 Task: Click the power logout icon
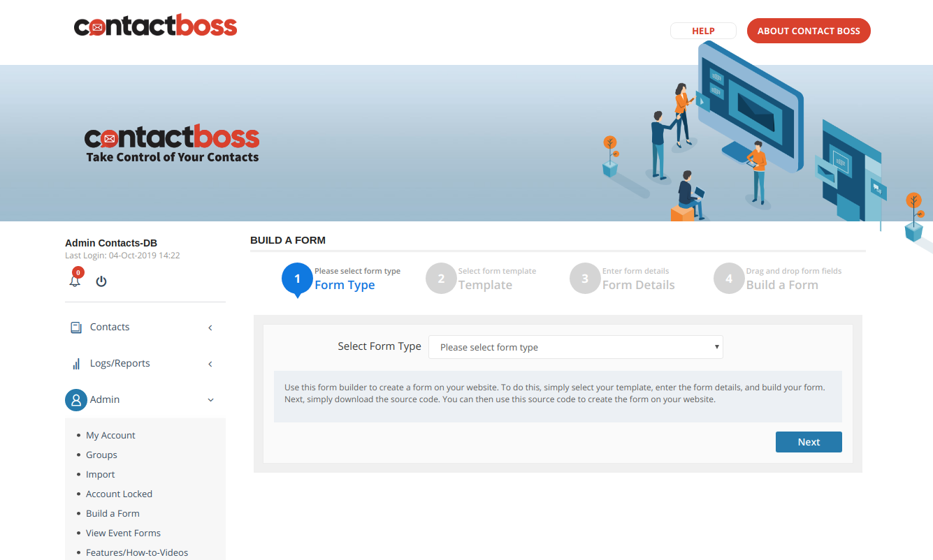[x=101, y=281]
